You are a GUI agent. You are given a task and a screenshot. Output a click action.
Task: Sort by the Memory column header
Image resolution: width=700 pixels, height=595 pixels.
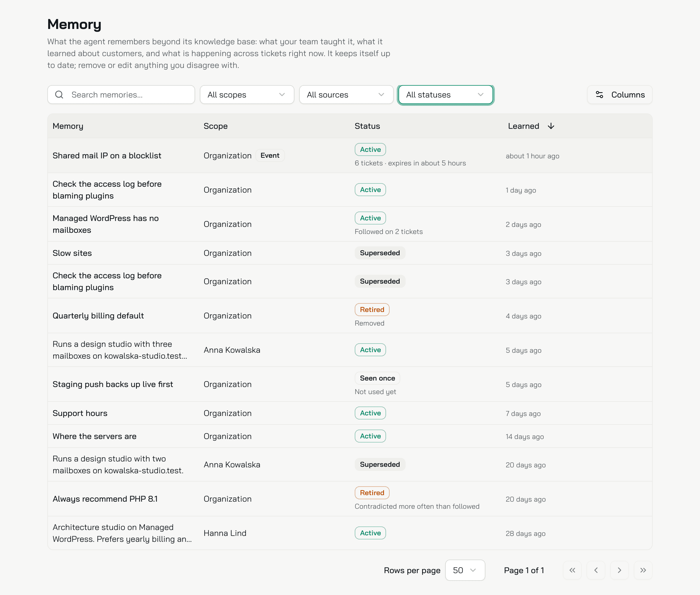[x=68, y=126]
